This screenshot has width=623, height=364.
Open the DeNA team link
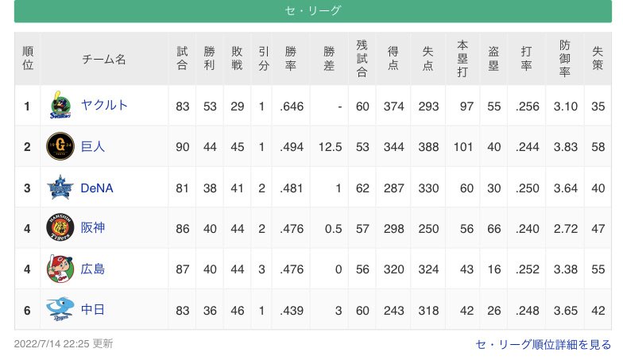click(97, 188)
